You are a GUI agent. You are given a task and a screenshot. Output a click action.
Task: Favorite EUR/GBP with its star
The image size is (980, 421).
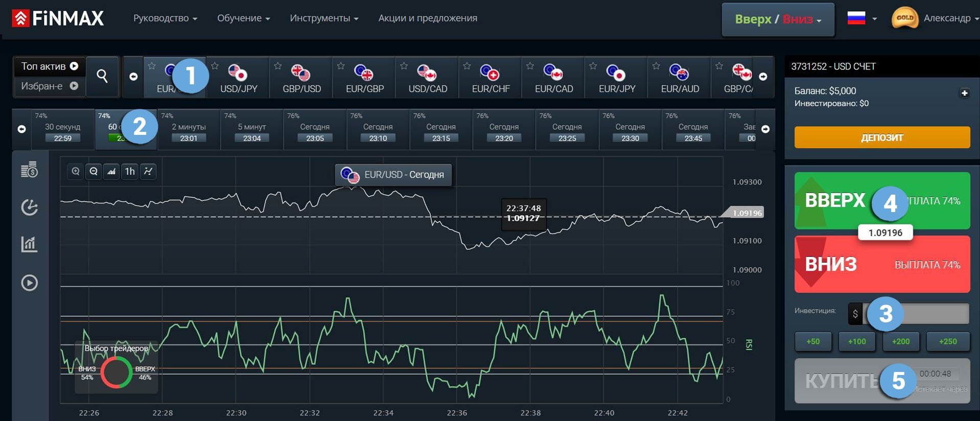point(341,66)
